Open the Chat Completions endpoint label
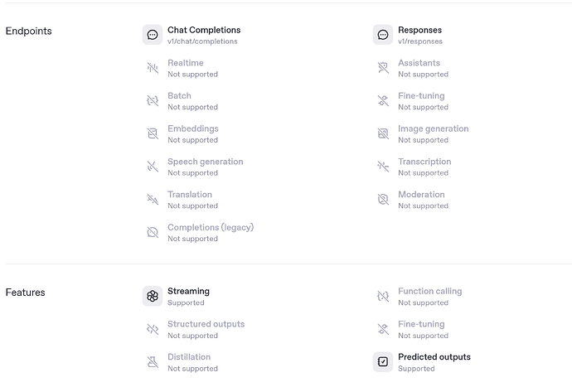The image size is (572, 392). click(204, 30)
